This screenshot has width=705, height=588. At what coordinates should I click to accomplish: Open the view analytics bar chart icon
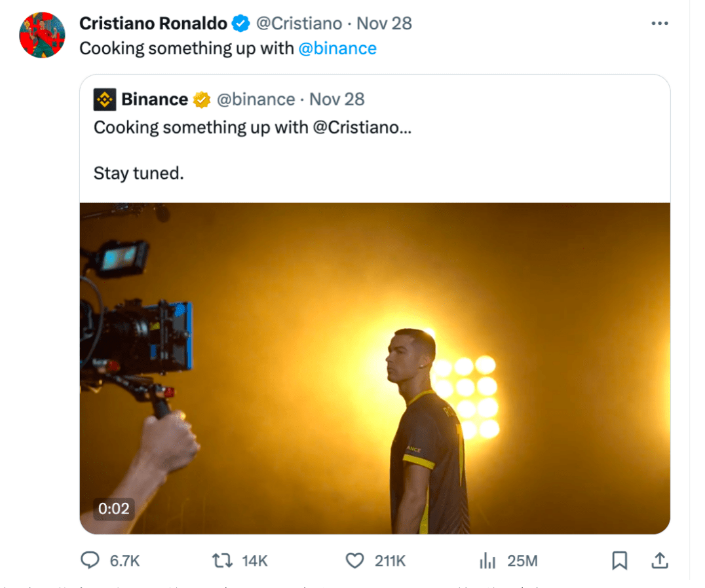pos(487,560)
